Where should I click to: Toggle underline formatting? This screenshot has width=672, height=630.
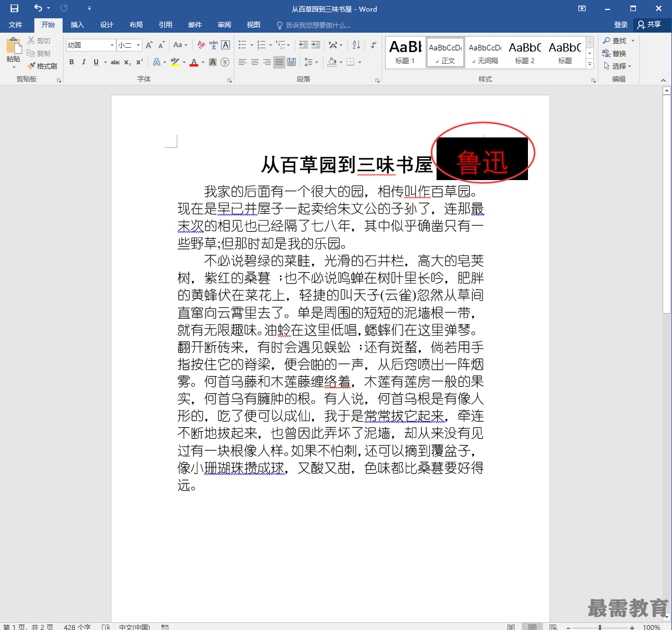tap(96, 62)
